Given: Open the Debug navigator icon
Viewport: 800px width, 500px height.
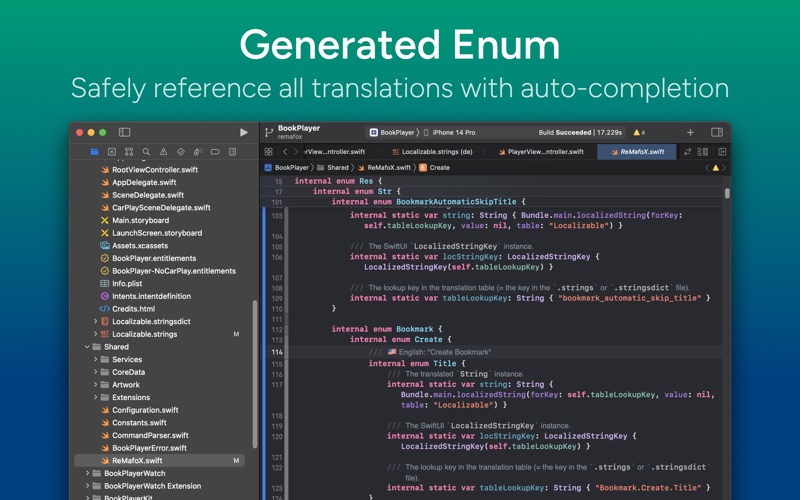Looking at the screenshot, I should (x=198, y=152).
